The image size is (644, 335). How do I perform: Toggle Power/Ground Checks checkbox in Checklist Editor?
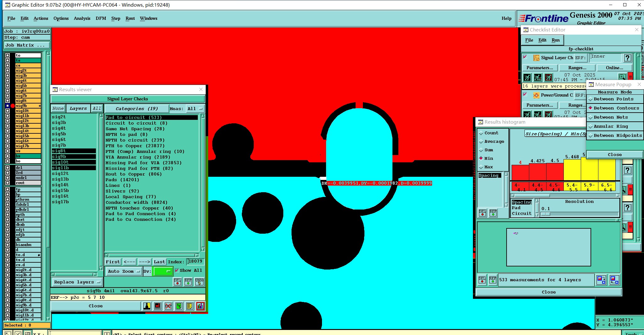click(x=525, y=94)
